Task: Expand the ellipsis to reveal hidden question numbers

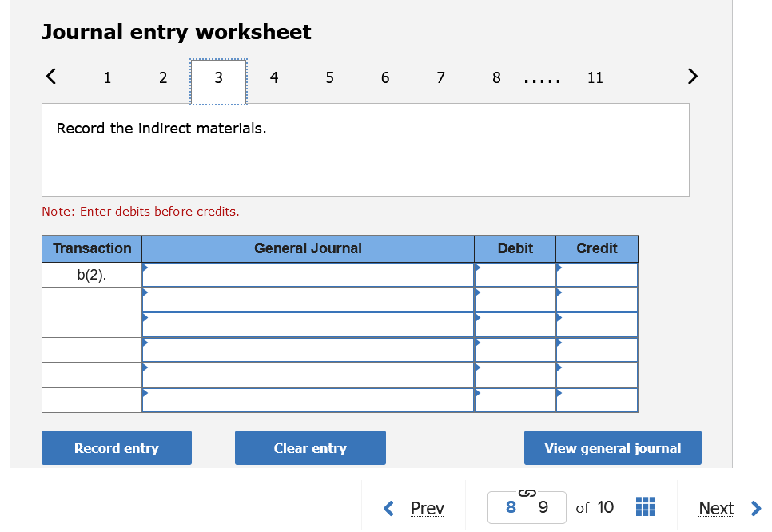Action: click(542, 77)
